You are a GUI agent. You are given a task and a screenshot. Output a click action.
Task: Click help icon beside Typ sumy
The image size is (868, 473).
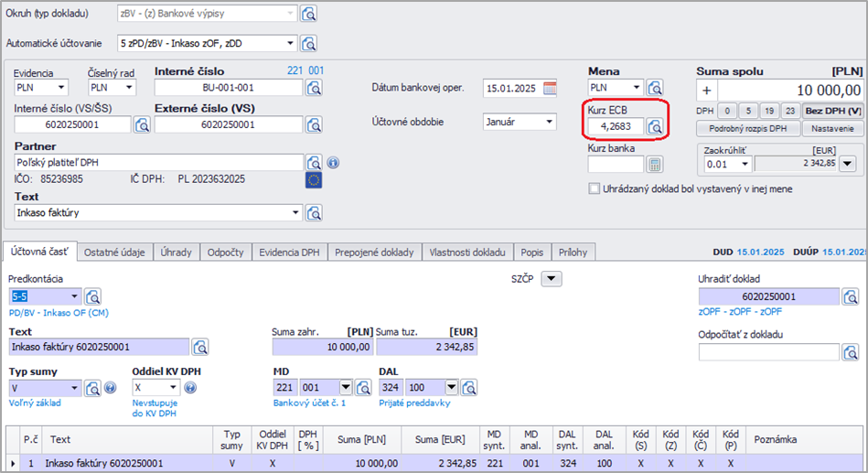pyautogui.click(x=111, y=389)
